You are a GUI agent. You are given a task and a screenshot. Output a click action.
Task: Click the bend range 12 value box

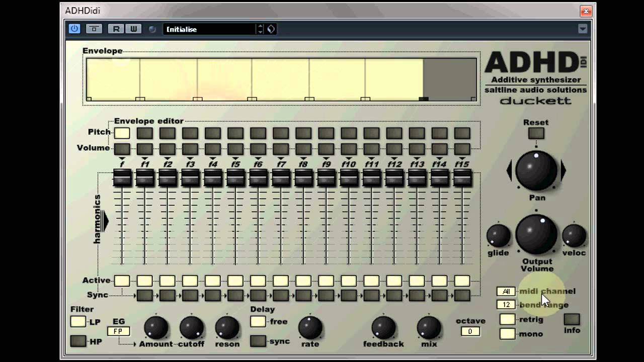[x=506, y=305]
